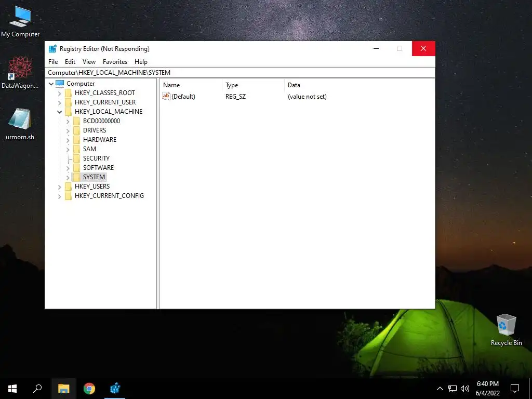Open the Windows Start menu
Screen dimensions: 532x399
(12, 389)
